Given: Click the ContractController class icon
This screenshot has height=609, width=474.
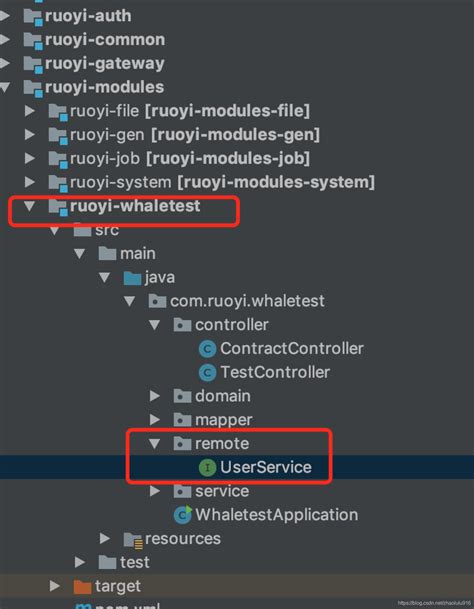Looking at the screenshot, I should point(207,349).
